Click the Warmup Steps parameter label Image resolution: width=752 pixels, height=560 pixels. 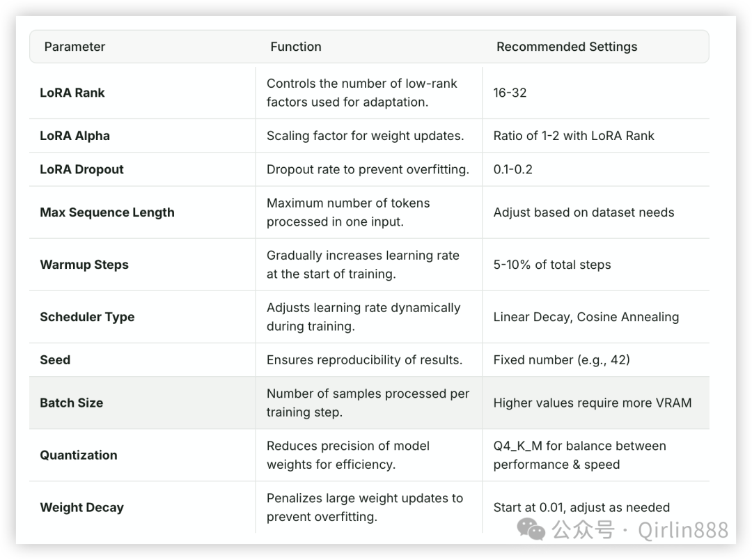pos(84,265)
